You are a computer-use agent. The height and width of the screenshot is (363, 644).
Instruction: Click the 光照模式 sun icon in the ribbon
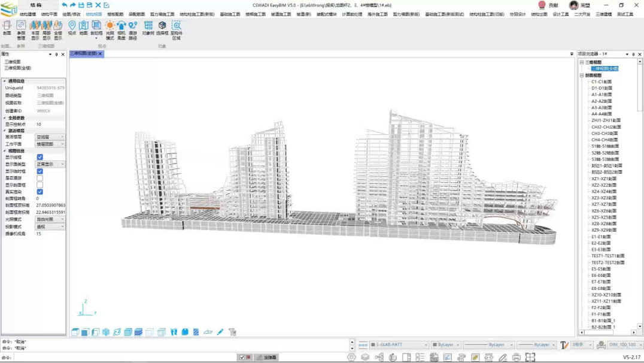pyautogui.click(x=110, y=26)
